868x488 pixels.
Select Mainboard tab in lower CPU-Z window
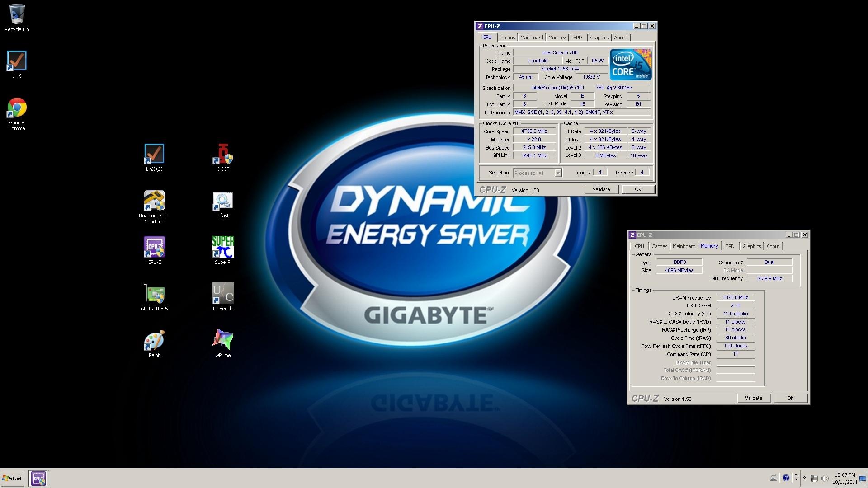(x=684, y=246)
